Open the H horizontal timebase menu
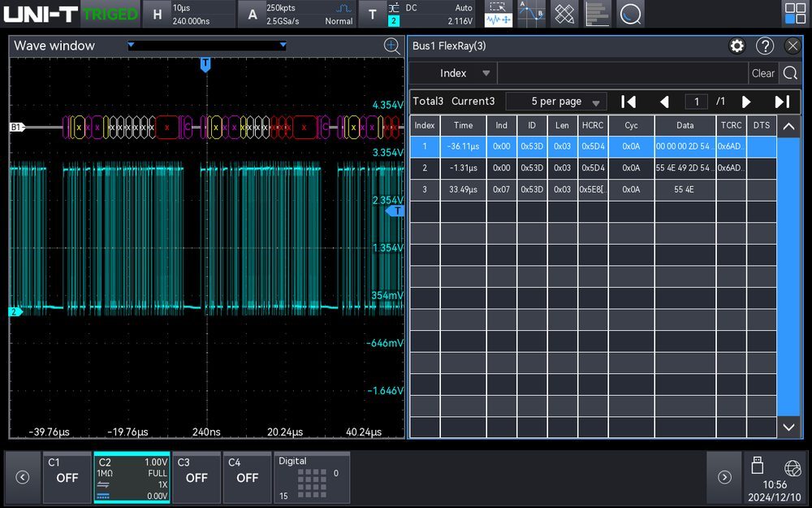The image size is (812, 508). point(189,14)
